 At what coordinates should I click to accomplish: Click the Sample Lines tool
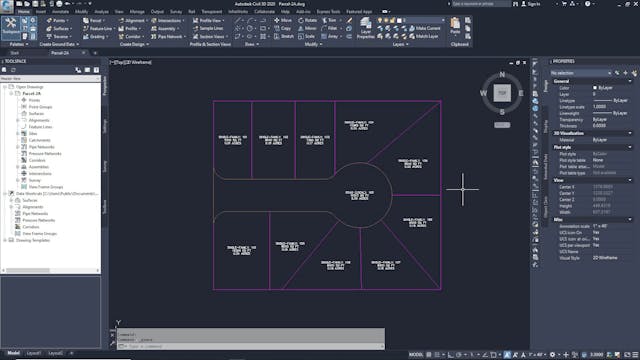coord(208,29)
